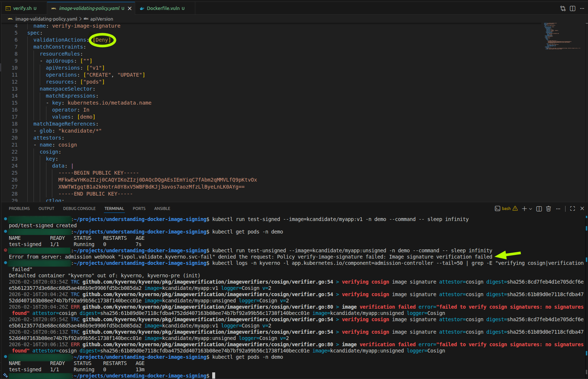Open the new terminal launch profile dropdown
Viewport: 588px width, 379px height.
point(531,209)
